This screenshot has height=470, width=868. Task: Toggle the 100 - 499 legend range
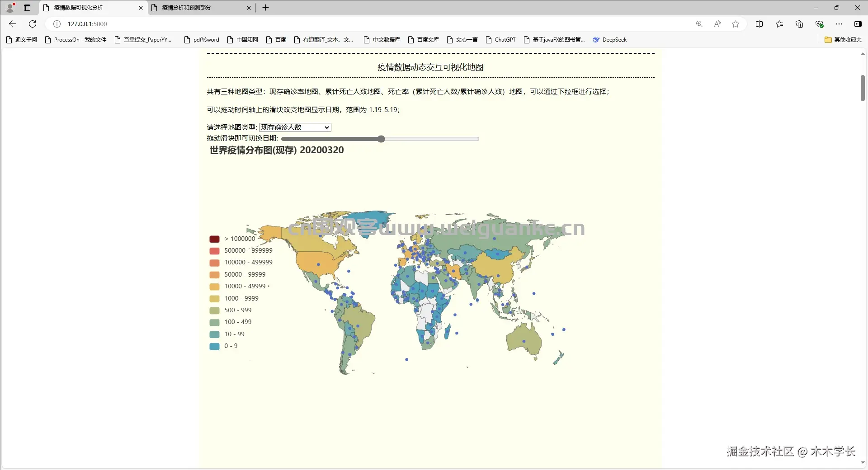pos(231,322)
